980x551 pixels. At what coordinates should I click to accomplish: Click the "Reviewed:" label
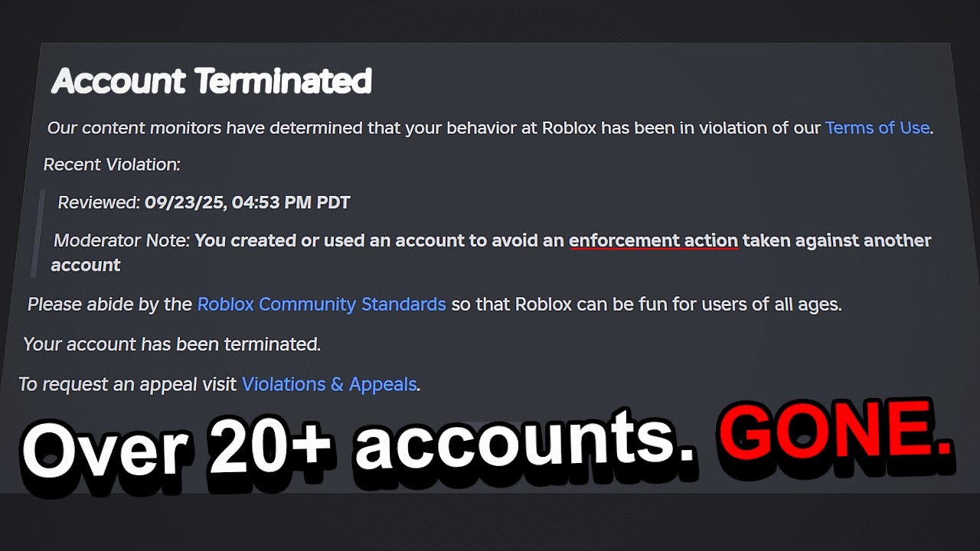(99, 203)
